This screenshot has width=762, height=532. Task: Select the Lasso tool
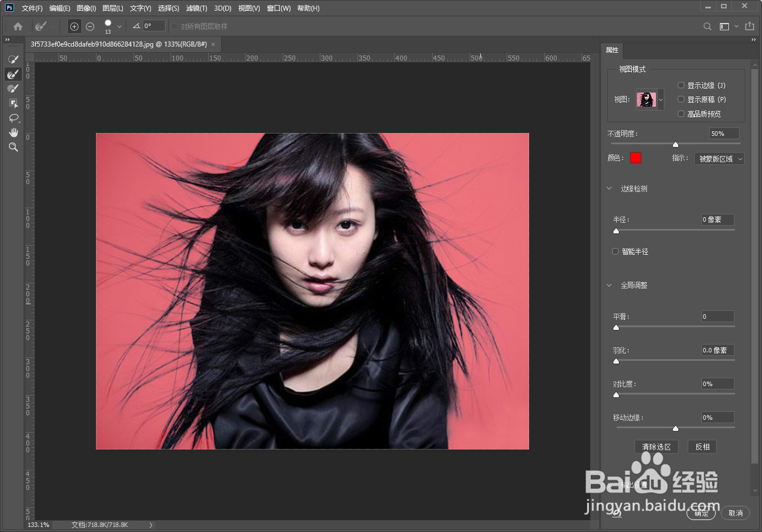[13, 118]
